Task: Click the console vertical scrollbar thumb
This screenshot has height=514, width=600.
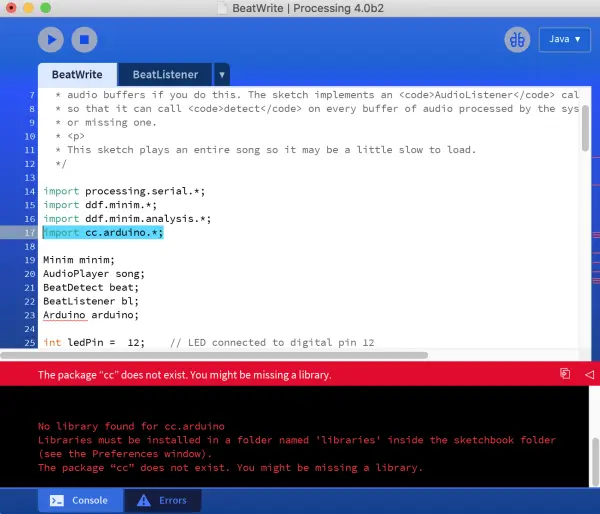Action: coord(595,461)
